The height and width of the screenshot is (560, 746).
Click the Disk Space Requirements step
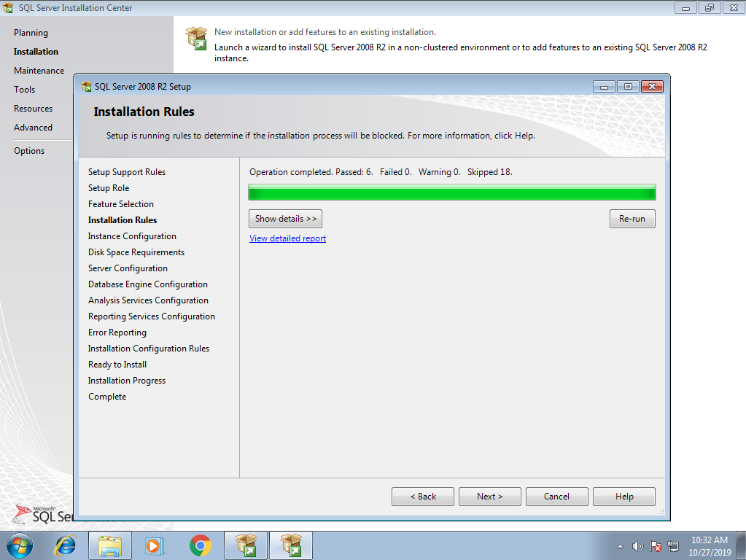pyautogui.click(x=136, y=252)
